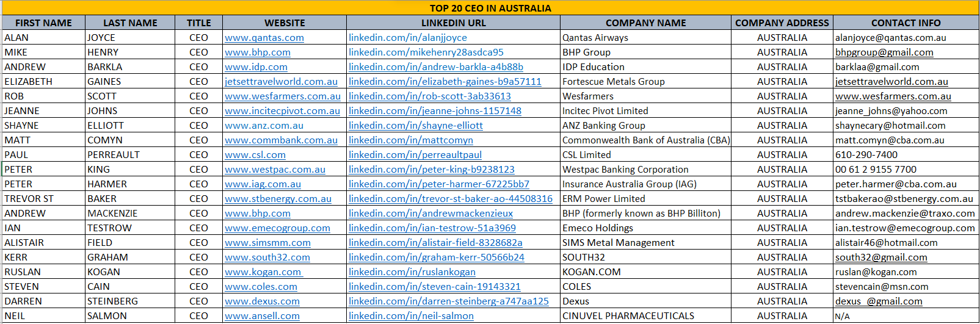Select the Qantas Airways company cell
980x324 pixels.
646,38
